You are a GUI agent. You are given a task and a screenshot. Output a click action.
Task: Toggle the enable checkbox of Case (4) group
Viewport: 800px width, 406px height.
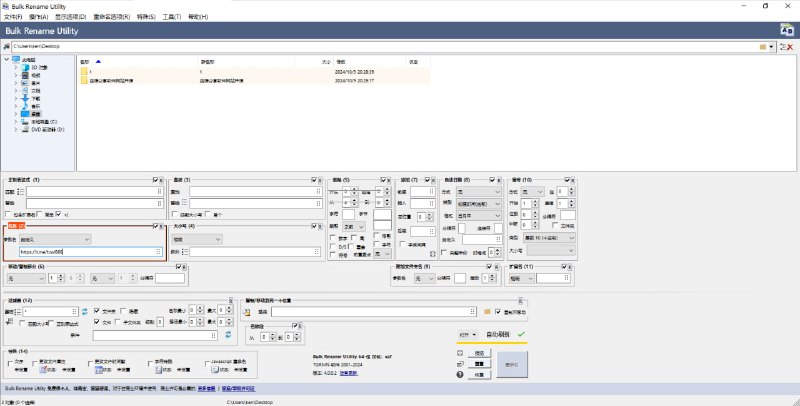click(x=314, y=226)
